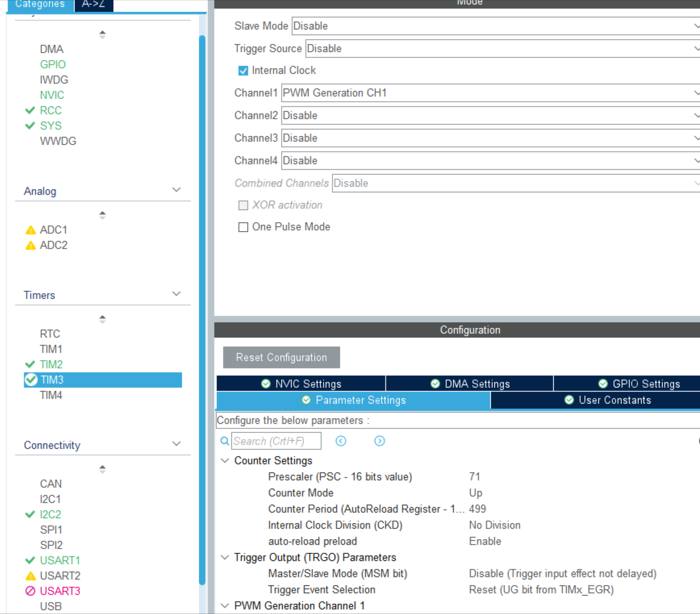Open the Channel4 dropdown

(491, 161)
